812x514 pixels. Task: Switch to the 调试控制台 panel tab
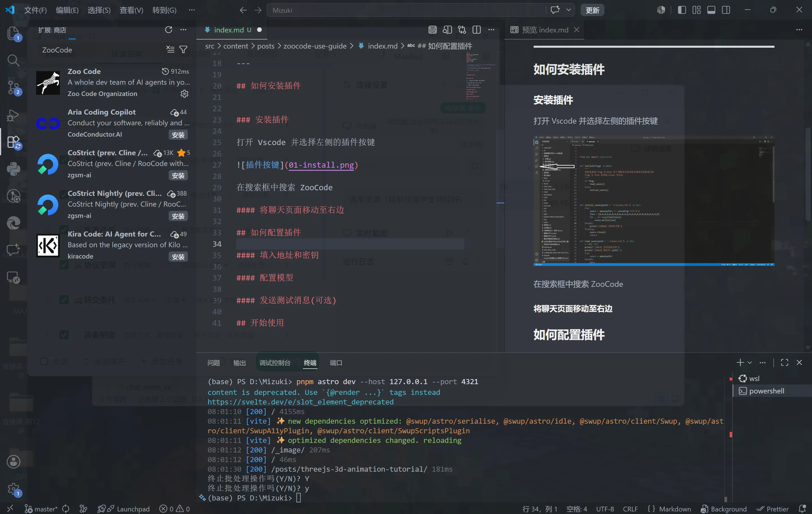coord(274,362)
